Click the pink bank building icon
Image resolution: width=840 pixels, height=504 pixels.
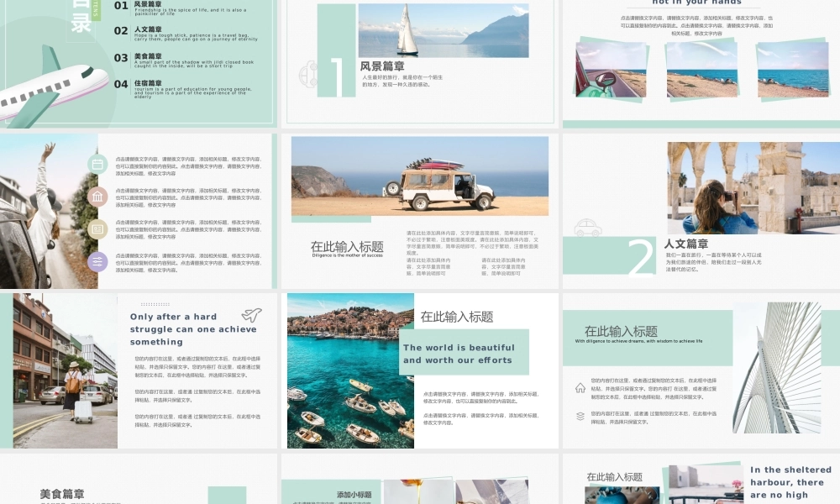97,197
